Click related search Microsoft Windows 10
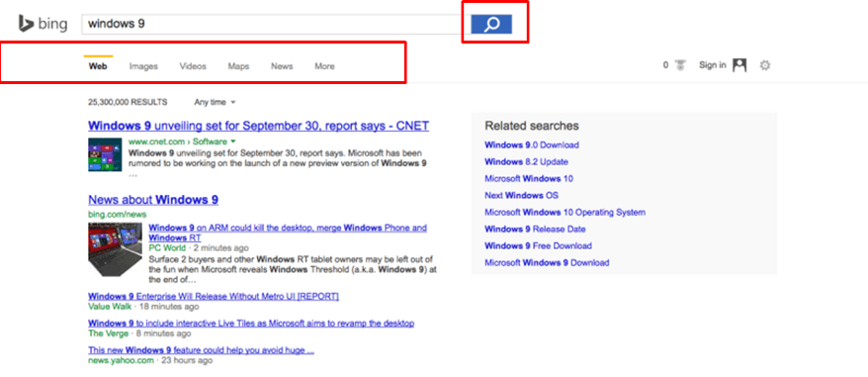Viewport: 868px width, 377px height. click(x=529, y=178)
